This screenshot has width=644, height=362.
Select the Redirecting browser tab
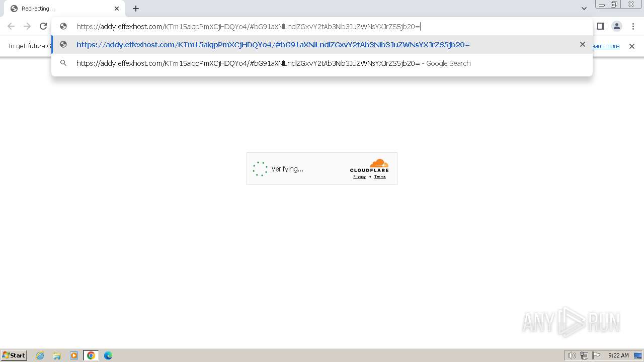click(x=64, y=9)
